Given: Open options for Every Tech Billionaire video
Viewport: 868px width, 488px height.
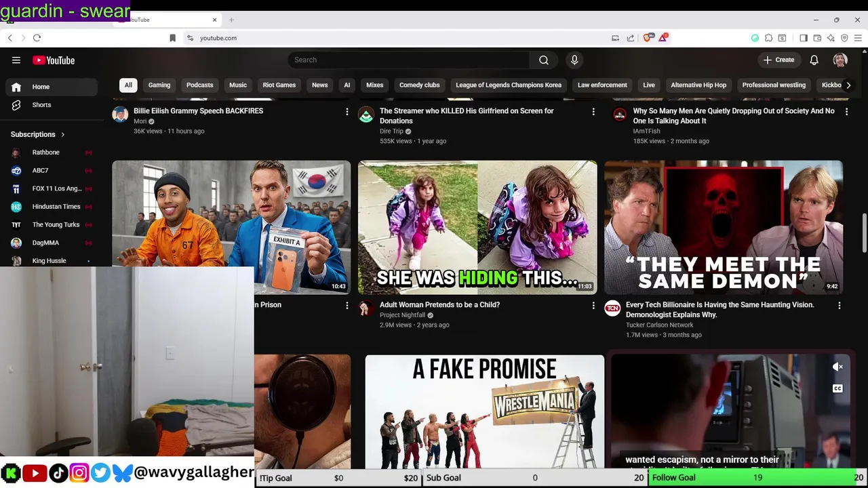Looking at the screenshot, I should 840,306.
